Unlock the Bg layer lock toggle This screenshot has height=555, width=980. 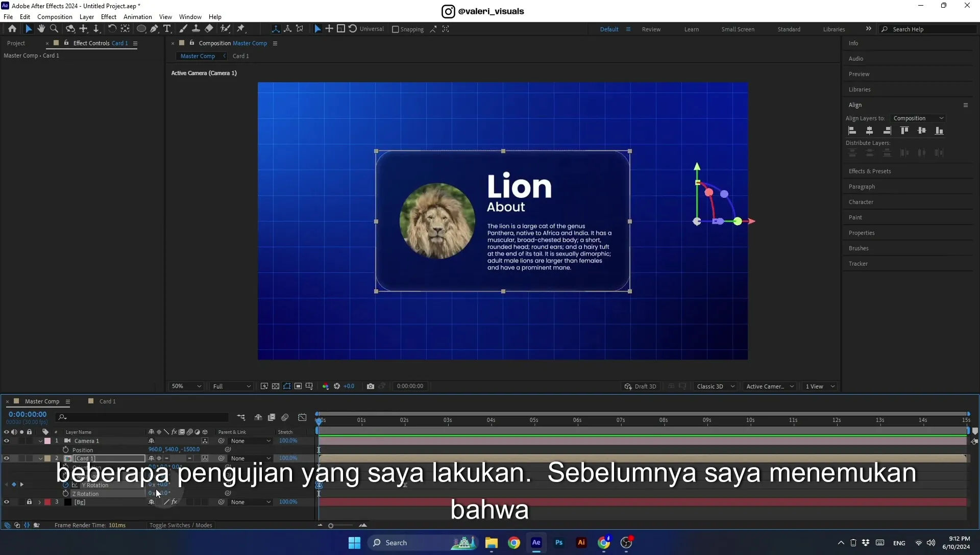coord(29,502)
